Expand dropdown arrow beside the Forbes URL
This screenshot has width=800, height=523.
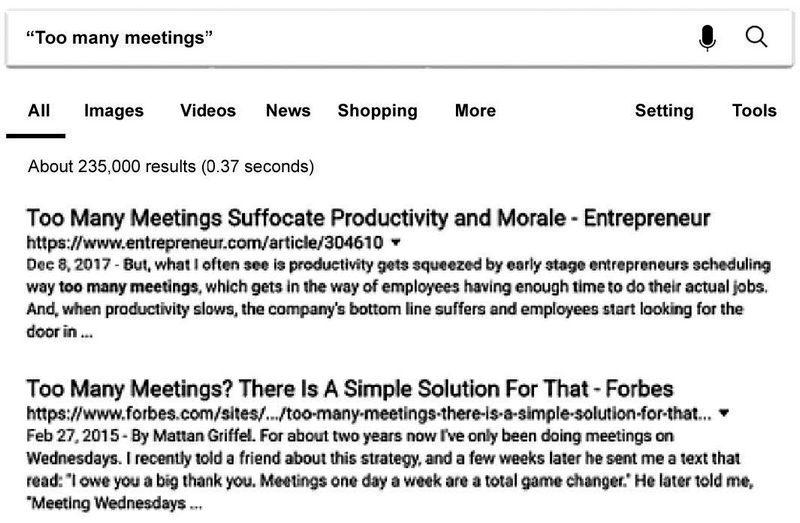[724, 413]
